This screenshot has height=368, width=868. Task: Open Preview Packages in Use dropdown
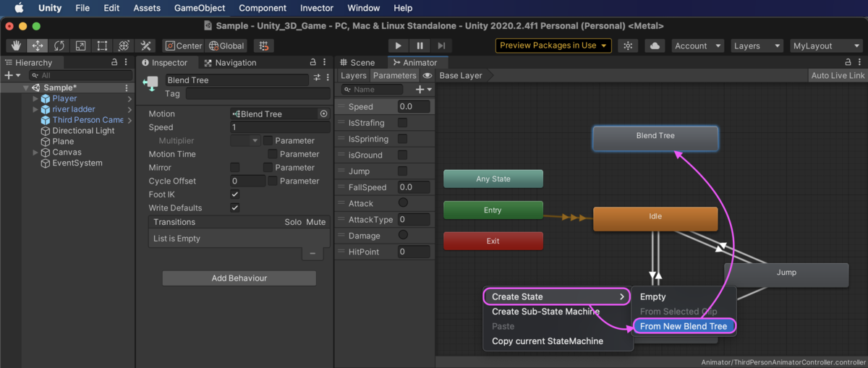[553, 46]
